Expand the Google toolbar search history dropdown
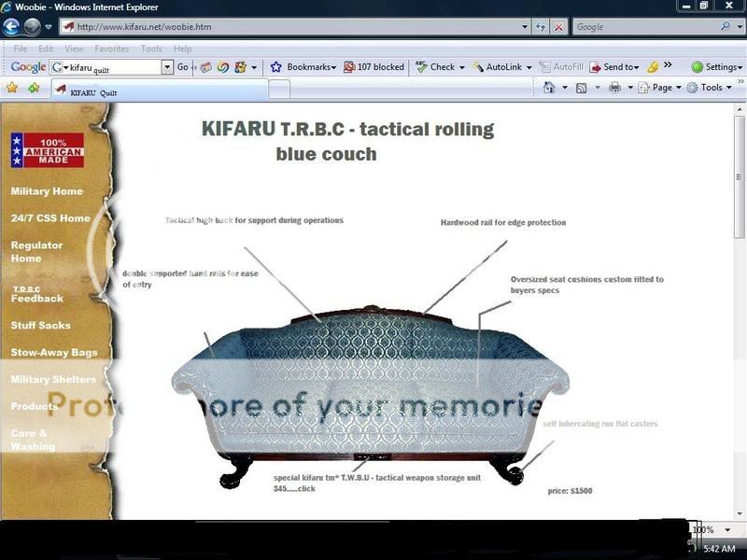 [167, 67]
